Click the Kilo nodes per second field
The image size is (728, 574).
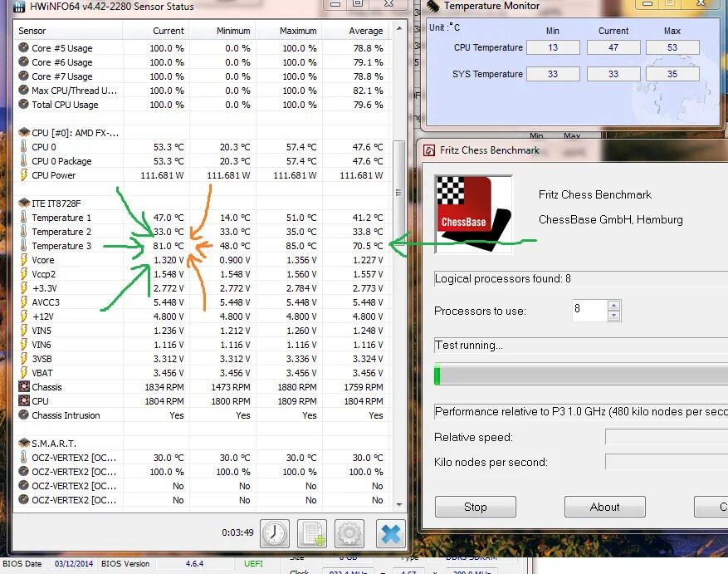point(667,462)
